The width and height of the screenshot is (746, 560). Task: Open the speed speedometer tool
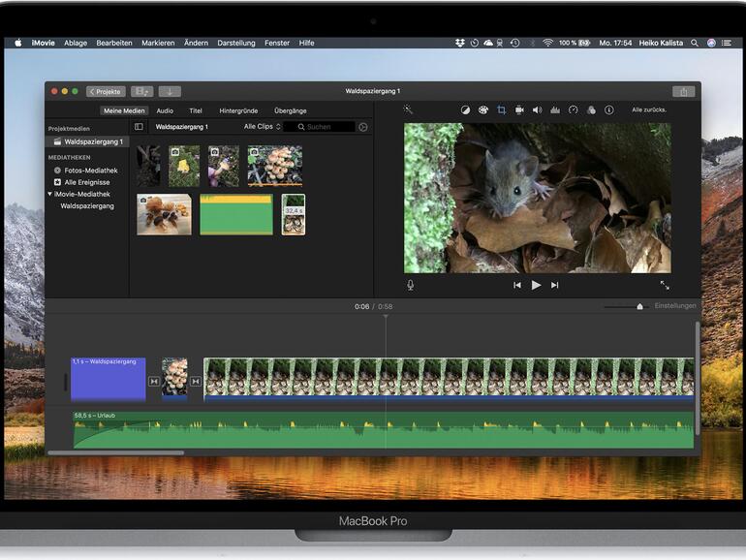point(574,109)
